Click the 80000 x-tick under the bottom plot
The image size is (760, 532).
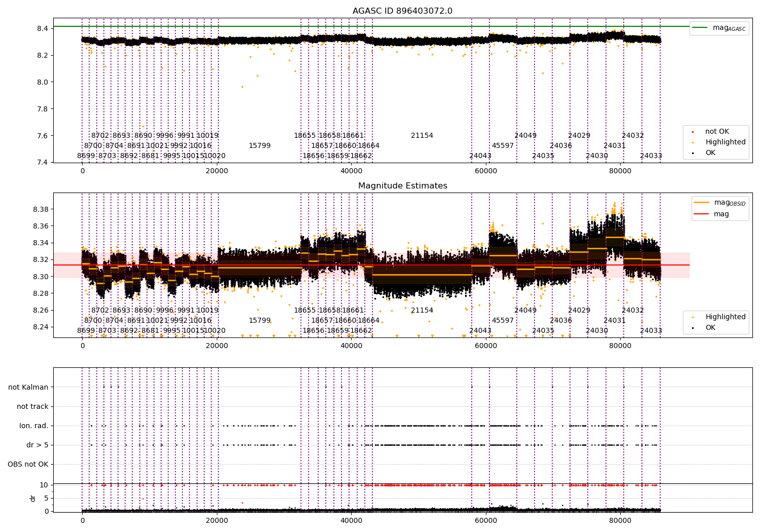(620, 520)
